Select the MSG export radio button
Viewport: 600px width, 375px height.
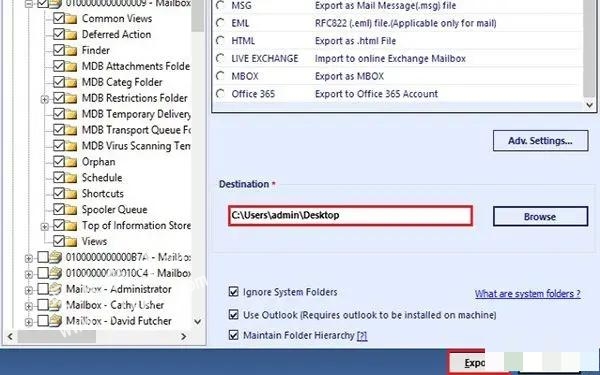220,5
